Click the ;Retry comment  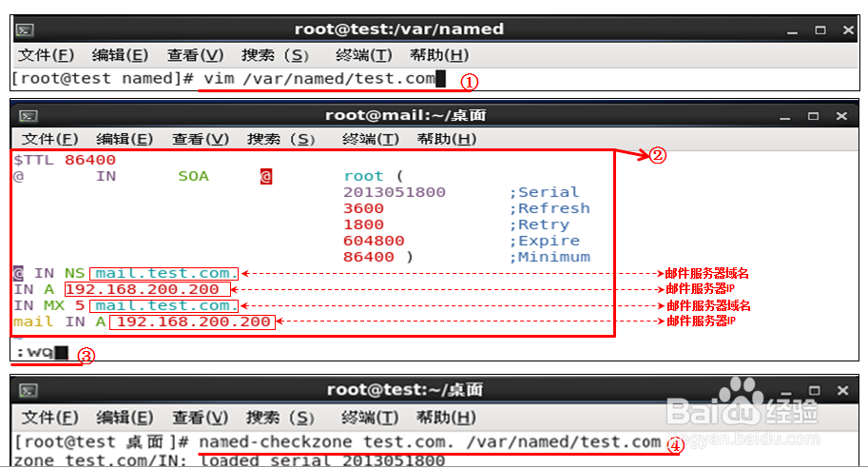[x=539, y=224]
